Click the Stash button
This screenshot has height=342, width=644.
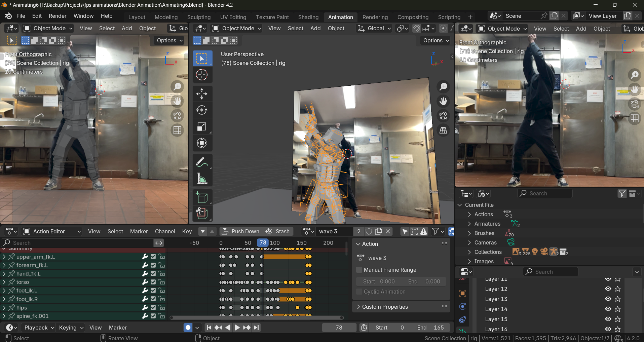coord(278,231)
